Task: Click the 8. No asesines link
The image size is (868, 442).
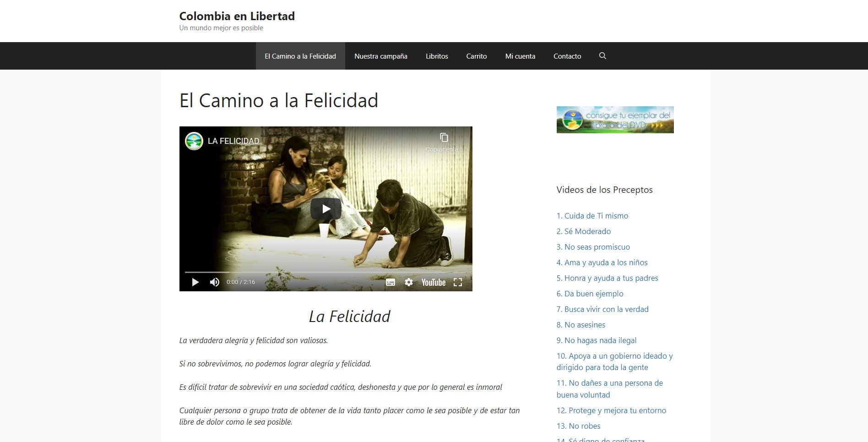Action: [580, 325]
